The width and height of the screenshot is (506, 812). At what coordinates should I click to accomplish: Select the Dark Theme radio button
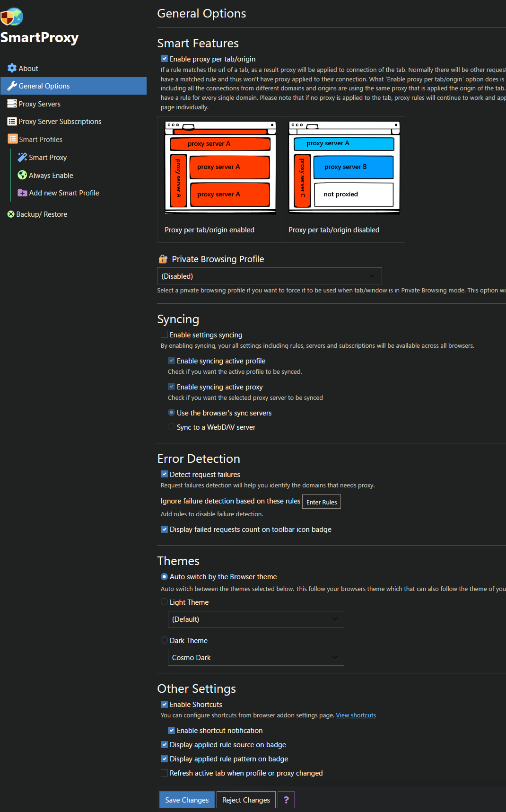(x=164, y=640)
